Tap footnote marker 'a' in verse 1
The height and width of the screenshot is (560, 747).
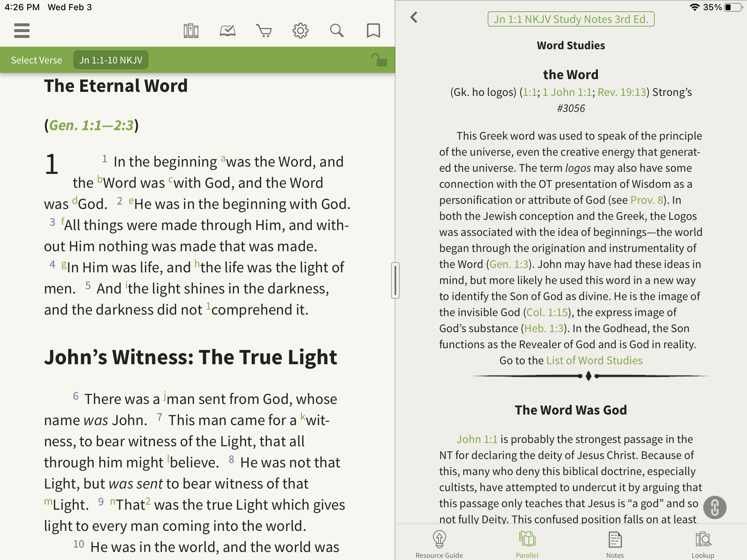click(223, 159)
